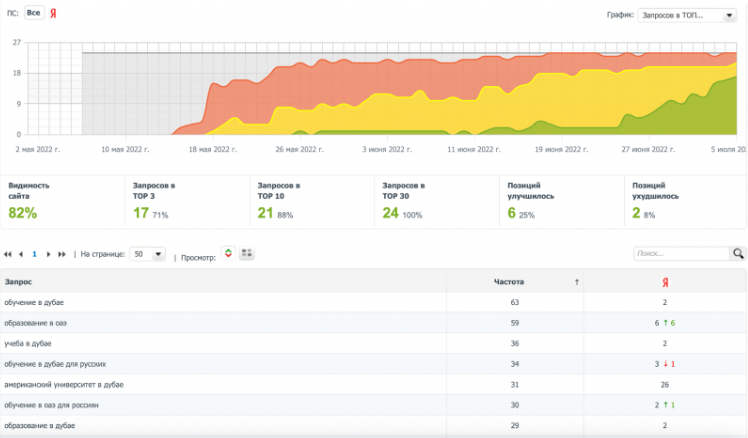Switch to position changes view mode
This screenshot has height=438, width=748.
(227, 254)
